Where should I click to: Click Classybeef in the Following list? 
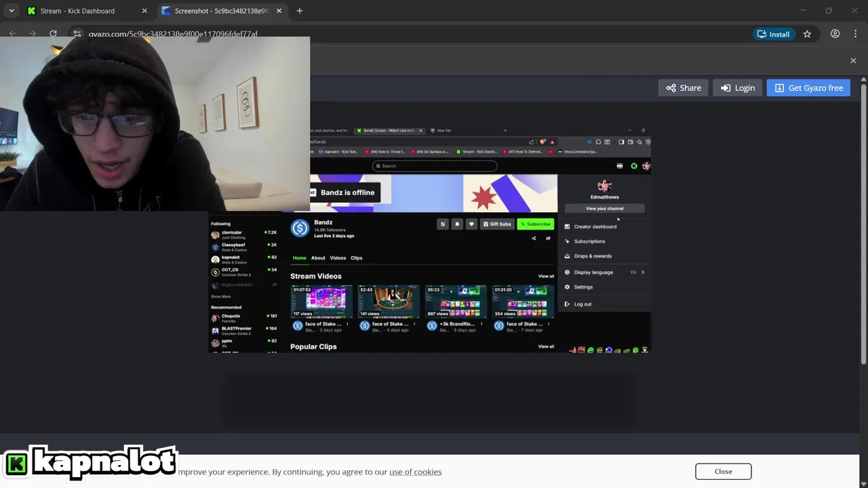[x=243, y=247]
